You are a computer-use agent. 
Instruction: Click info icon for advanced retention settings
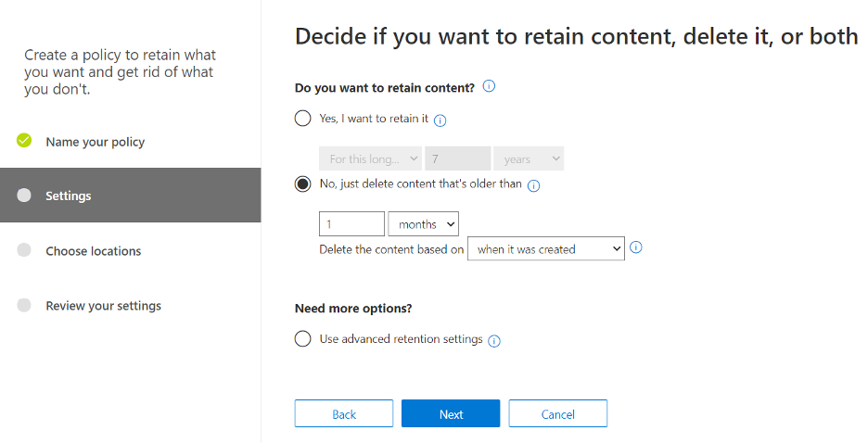click(x=494, y=341)
